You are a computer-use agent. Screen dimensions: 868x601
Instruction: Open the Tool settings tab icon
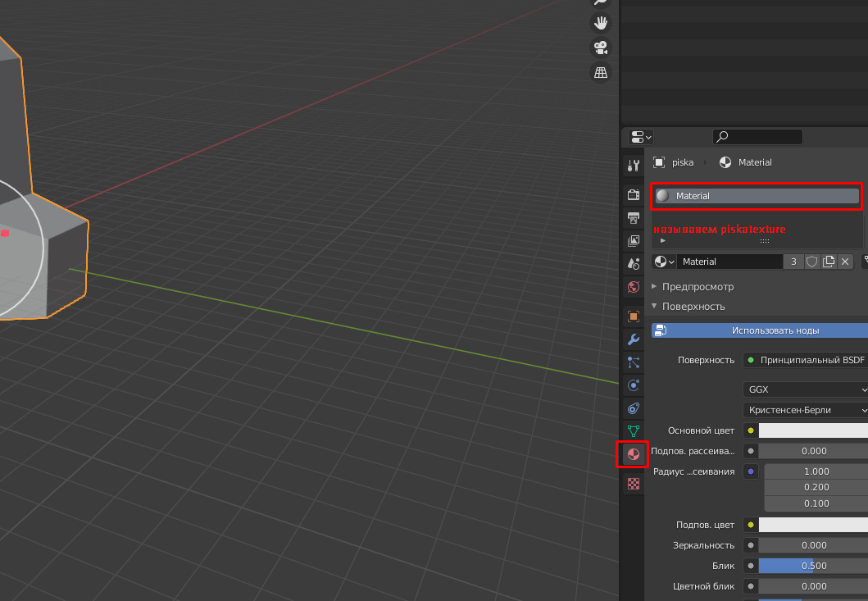coord(633,166)
